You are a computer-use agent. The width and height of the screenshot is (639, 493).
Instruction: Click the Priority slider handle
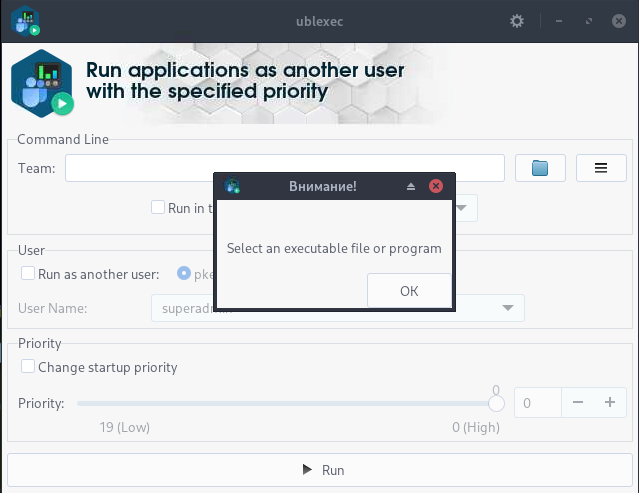pos(495,403)
